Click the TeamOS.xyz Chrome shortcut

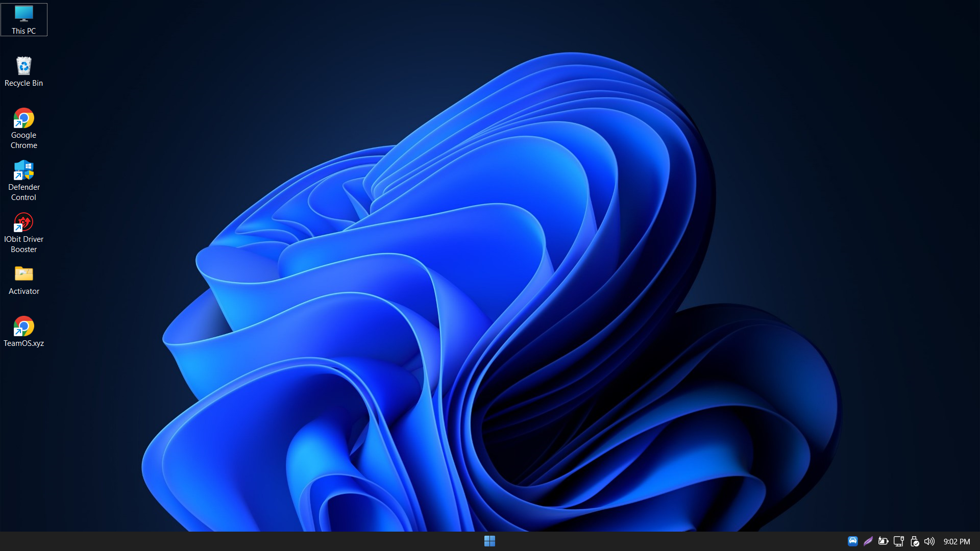point(23,327)
